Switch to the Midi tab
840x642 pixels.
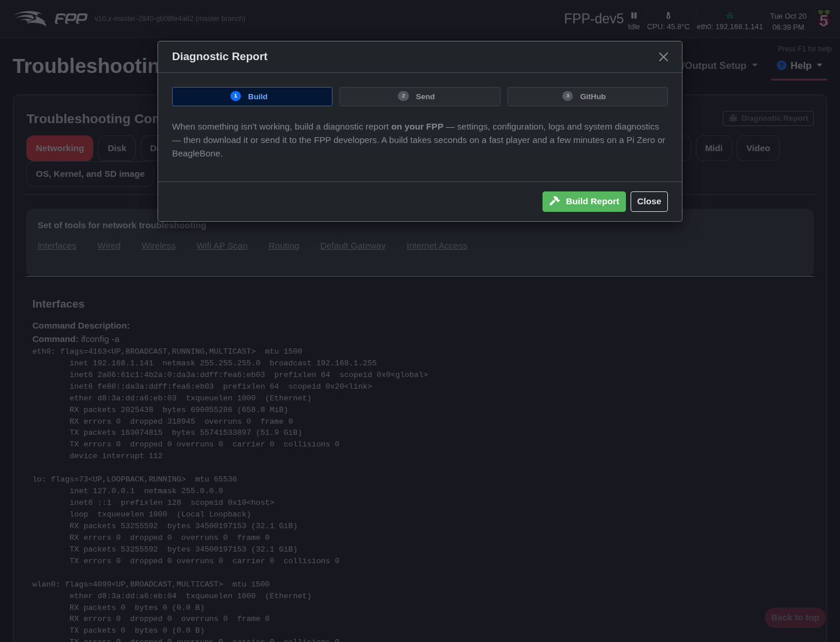(713, 148)
